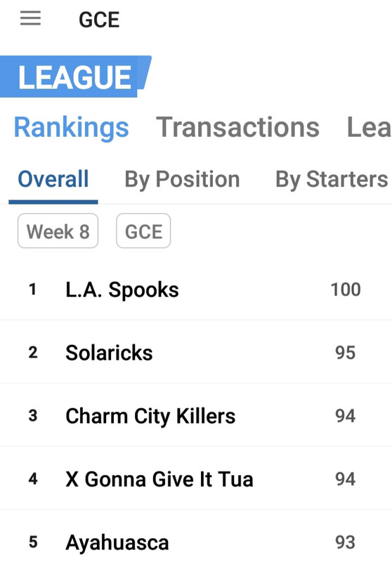The height and width of the screenshot is (562, 392).
Task: Open the Ayahuasca team row
Action: (x=196, y=537)
